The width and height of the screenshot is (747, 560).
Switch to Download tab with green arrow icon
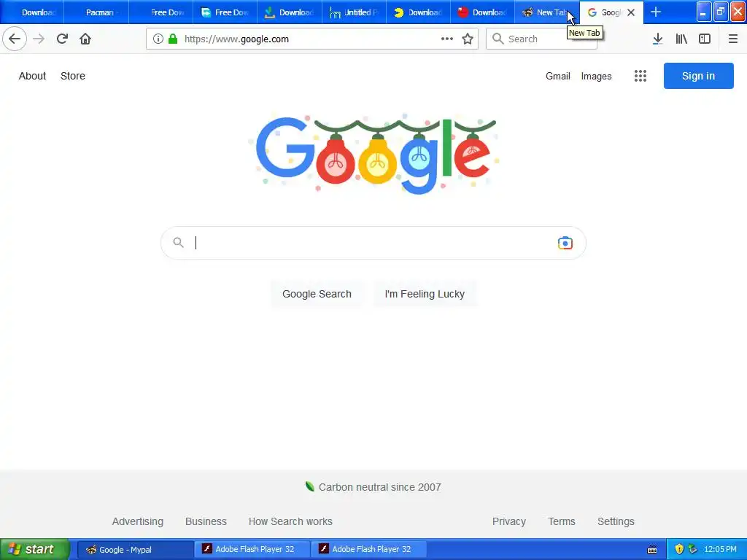(289, 12)
